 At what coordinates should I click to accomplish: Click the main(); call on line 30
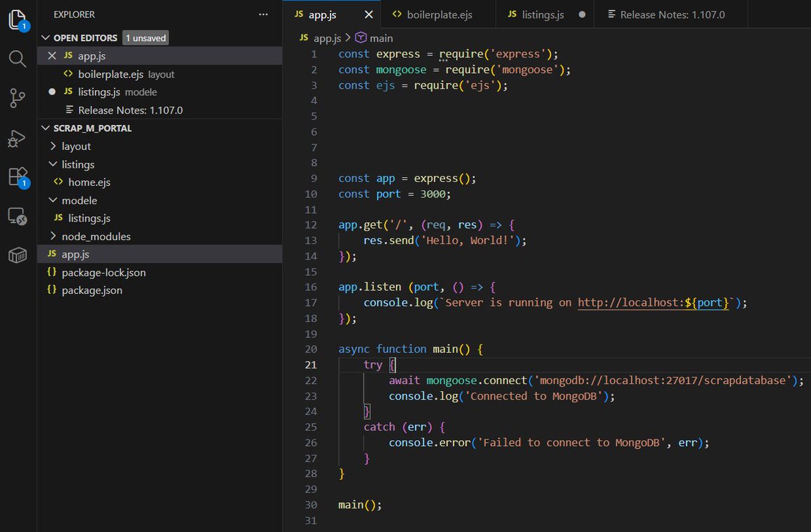pos(360,504)
